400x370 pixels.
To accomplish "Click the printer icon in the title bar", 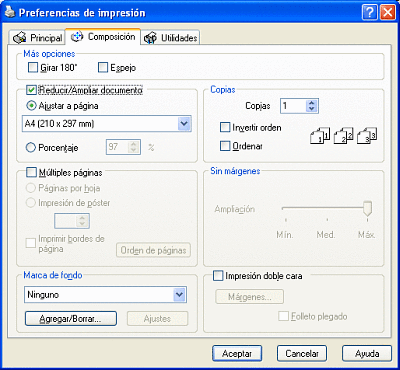I will pos(10,12).
